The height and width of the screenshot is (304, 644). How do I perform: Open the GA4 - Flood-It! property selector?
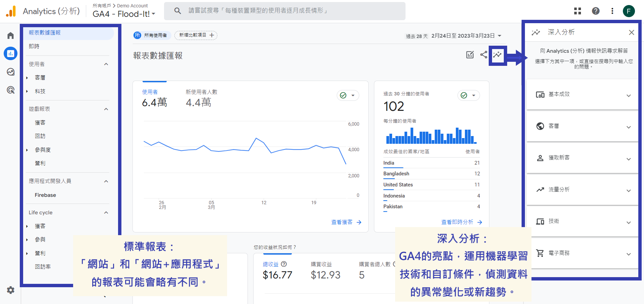click(x=124, y=14)
